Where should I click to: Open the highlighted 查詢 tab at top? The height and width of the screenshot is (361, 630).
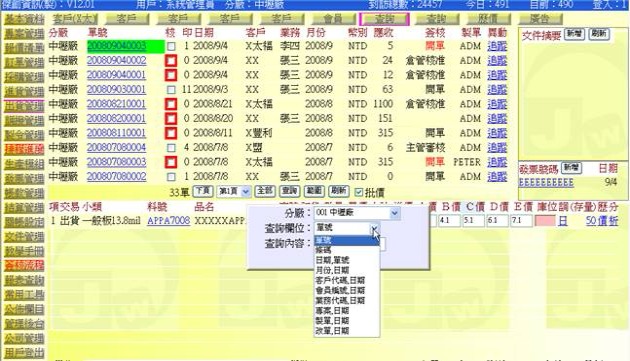(385, 19)
